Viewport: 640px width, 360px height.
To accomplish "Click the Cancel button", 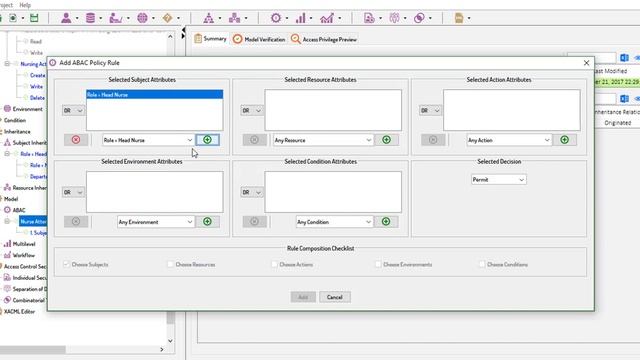I will (335, 297).
